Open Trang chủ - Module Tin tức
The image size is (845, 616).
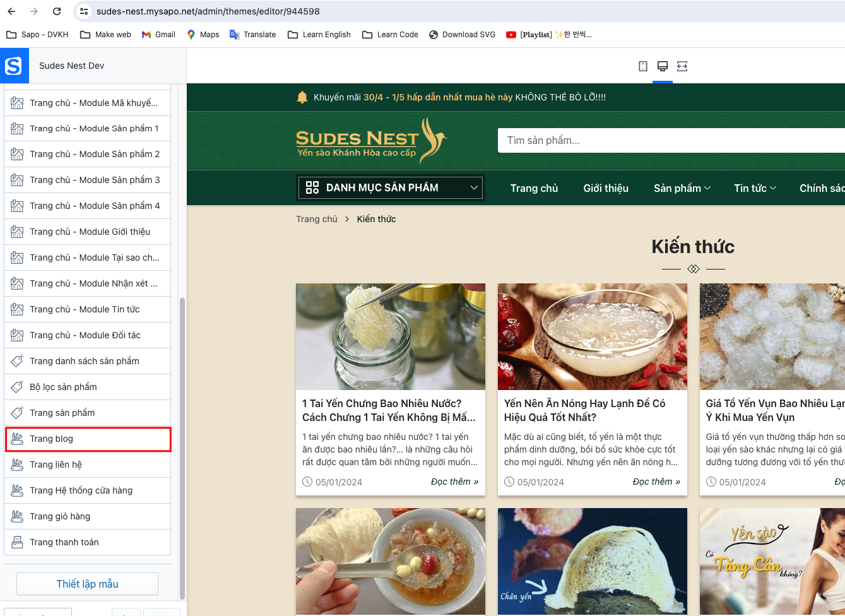pyautogui.click(x=88, y=309)
